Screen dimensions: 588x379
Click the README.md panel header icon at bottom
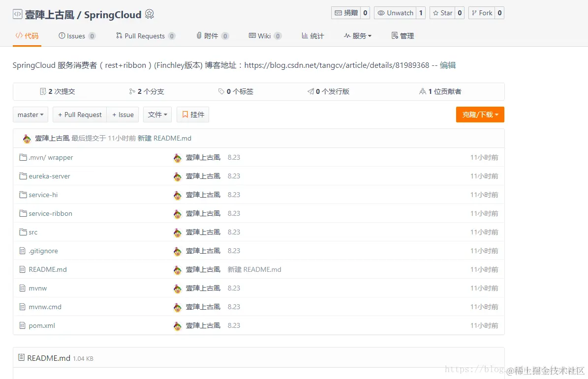point(21,358)
